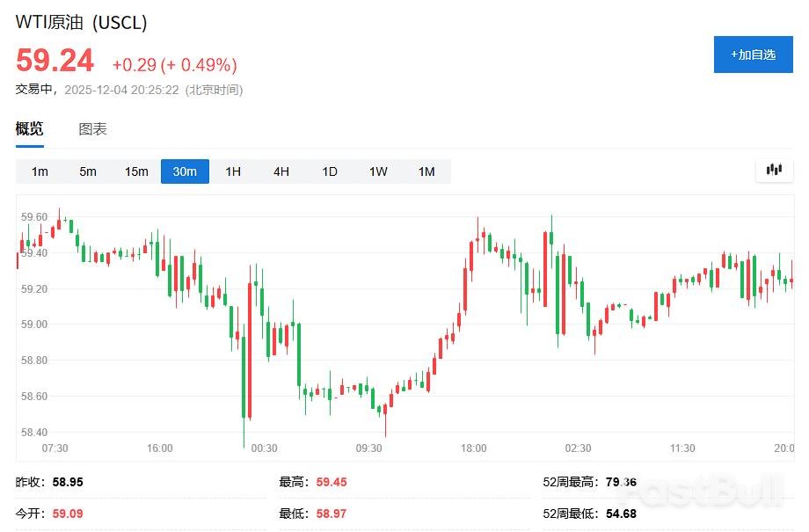Viewport: 809px width, 532px height.
Task: Switch to the 4H timeframe
Action: pos(281,171)
